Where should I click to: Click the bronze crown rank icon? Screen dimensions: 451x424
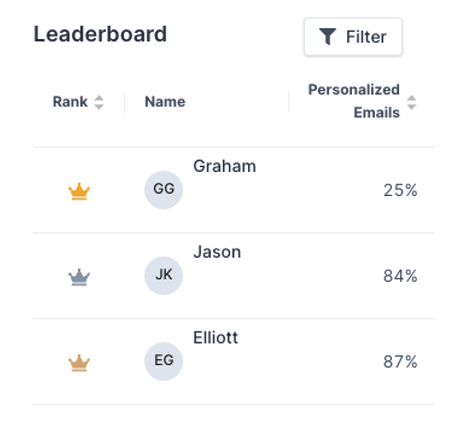[79, 363]
